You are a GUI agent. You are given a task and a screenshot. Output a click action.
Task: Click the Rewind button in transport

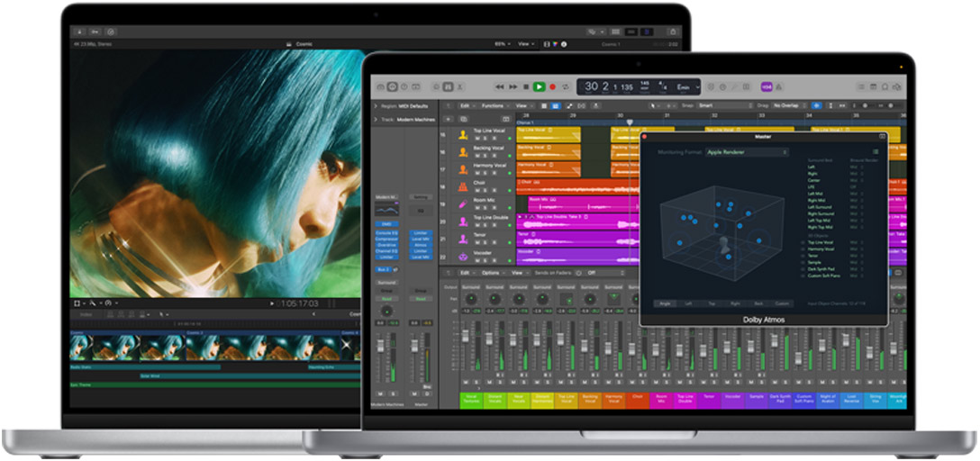tap(500, 86)
